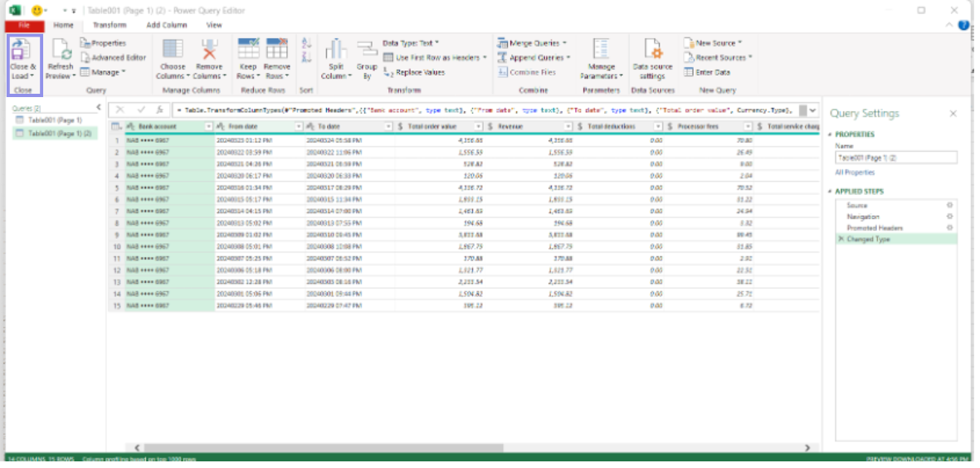This screenshot has width=980, height=468.
Task: Open the Advanced Editor
Action: [113, 57]
